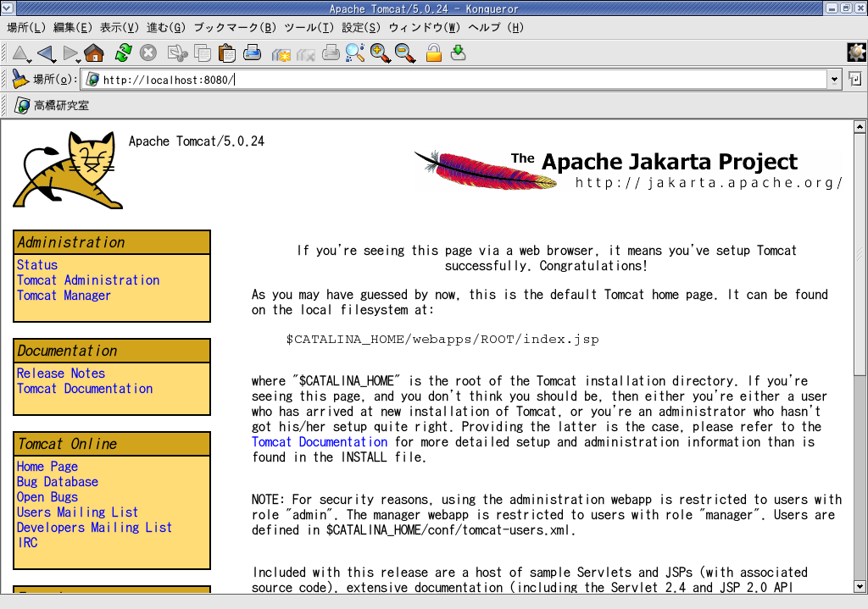
Task: Click the Apache Jakarta Project banner
Action: point(628,170)
